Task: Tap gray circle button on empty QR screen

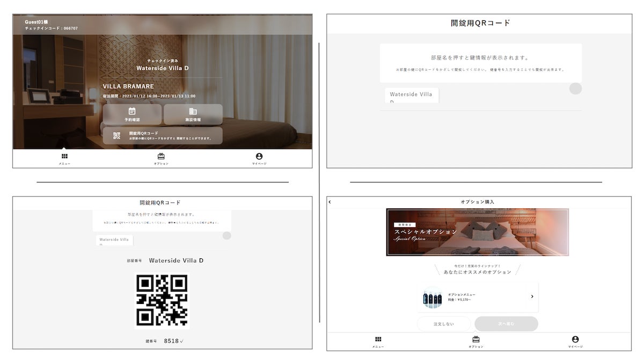Action: (575, 89)
